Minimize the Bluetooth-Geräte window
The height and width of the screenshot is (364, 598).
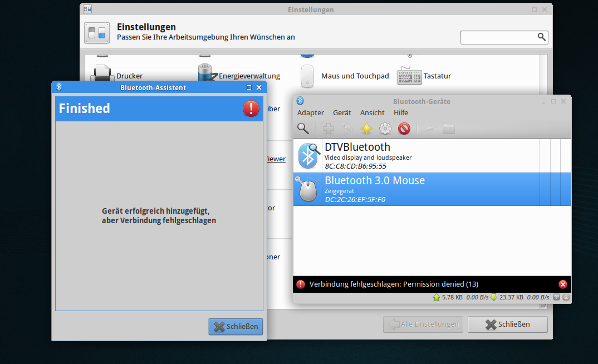tap(543, 102)
